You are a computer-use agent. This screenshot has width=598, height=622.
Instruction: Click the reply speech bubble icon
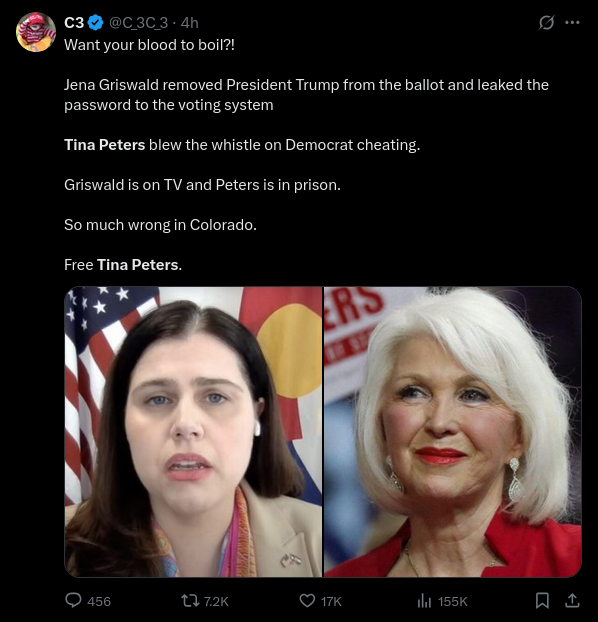[73, 601]
